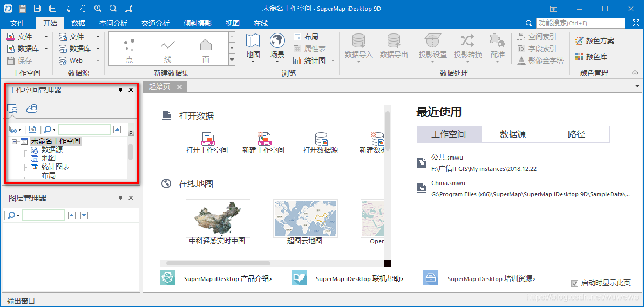Collapse the 未命名工作空间 tree node
Viewport: 644px width, 307px height.
click(15, 141)
